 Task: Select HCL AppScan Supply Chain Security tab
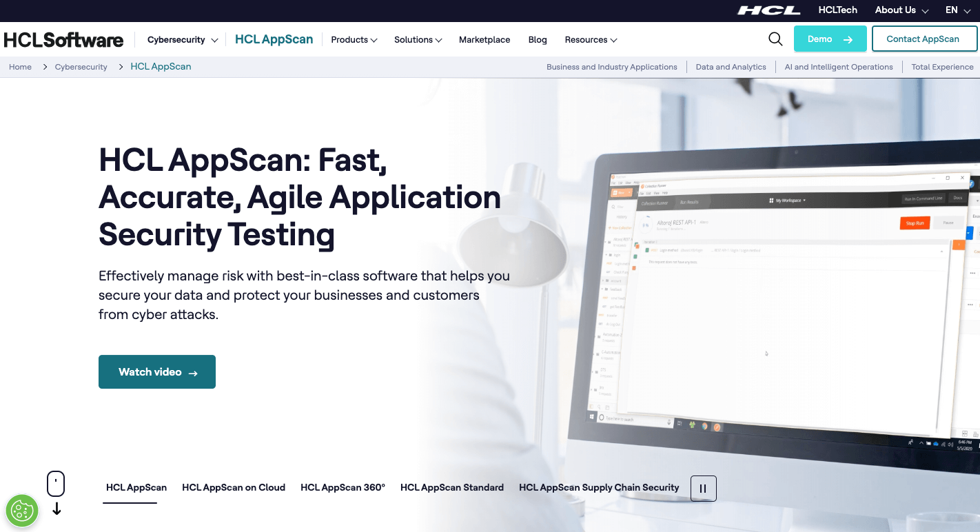point(599,488)
